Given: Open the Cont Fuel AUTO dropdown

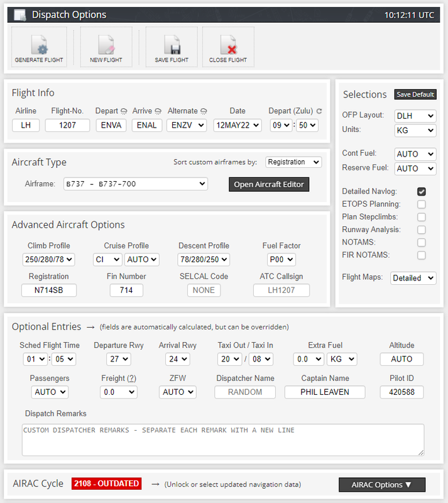Looking at the screenshot, I should (x=415, y=154).
